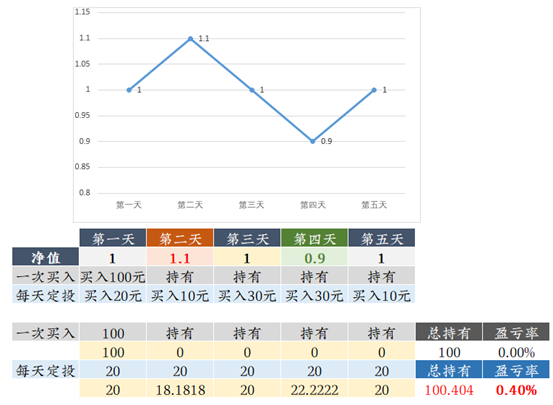Click the 0.8 y-axis label

point(84,193)
